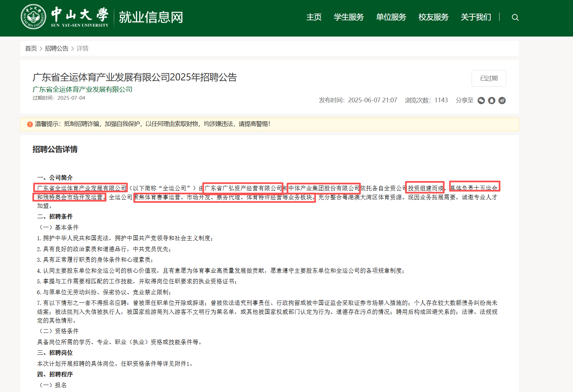Click the orange warning exclamation icon
The width and height of the screenshot is (573, 392).
30,124
